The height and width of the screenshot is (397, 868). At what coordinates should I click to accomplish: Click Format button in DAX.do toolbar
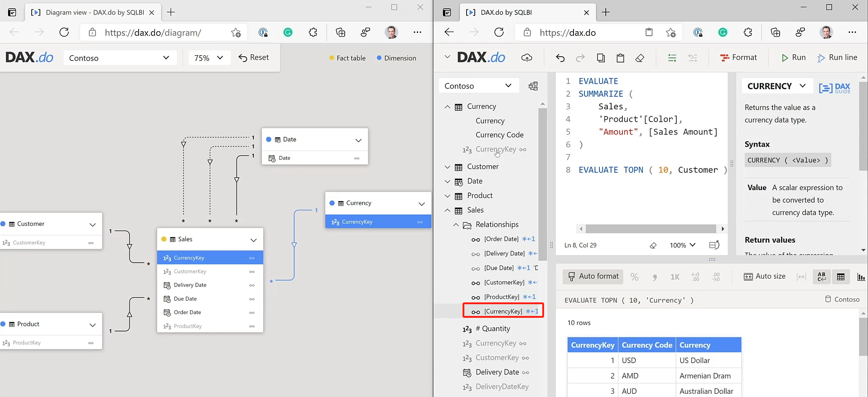738,57
